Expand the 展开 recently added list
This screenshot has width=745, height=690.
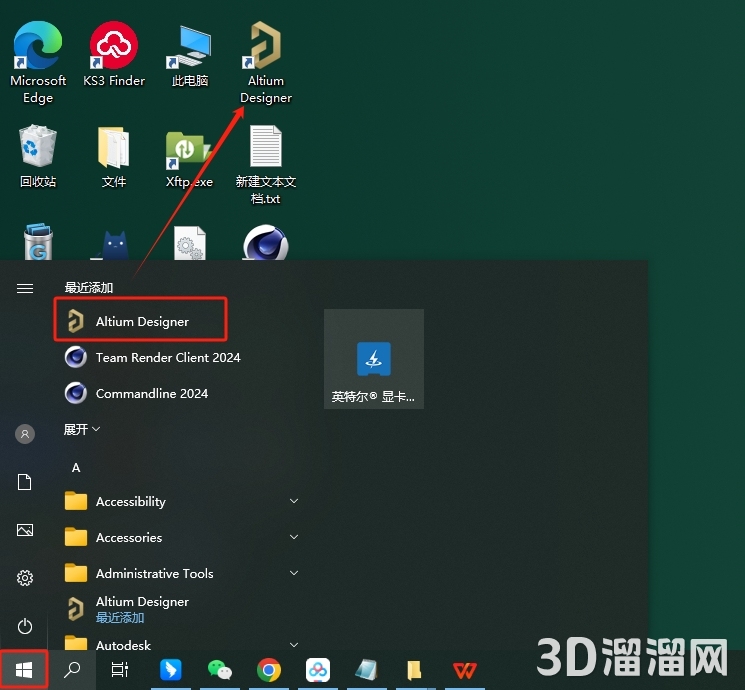82,430
